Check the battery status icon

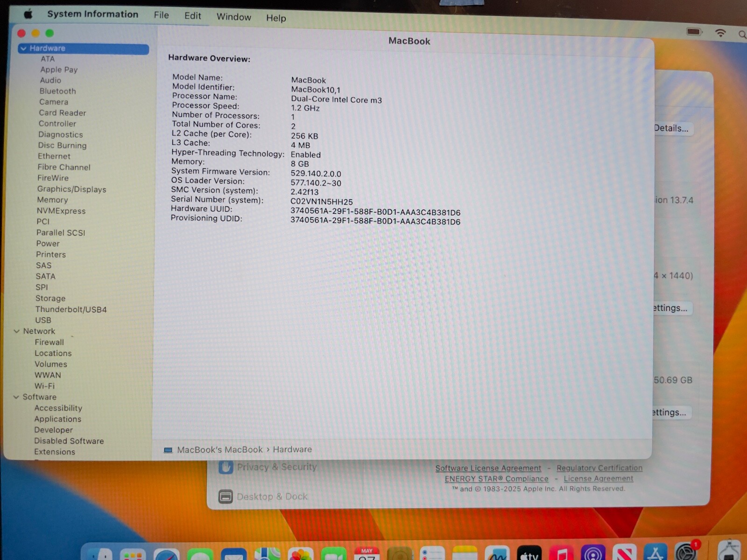pos(694,32)
